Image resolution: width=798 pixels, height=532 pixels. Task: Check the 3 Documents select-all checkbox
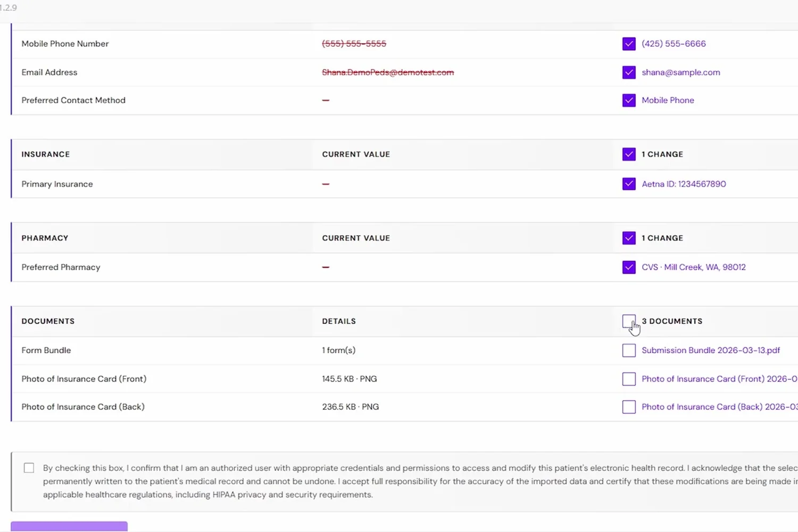629,321
